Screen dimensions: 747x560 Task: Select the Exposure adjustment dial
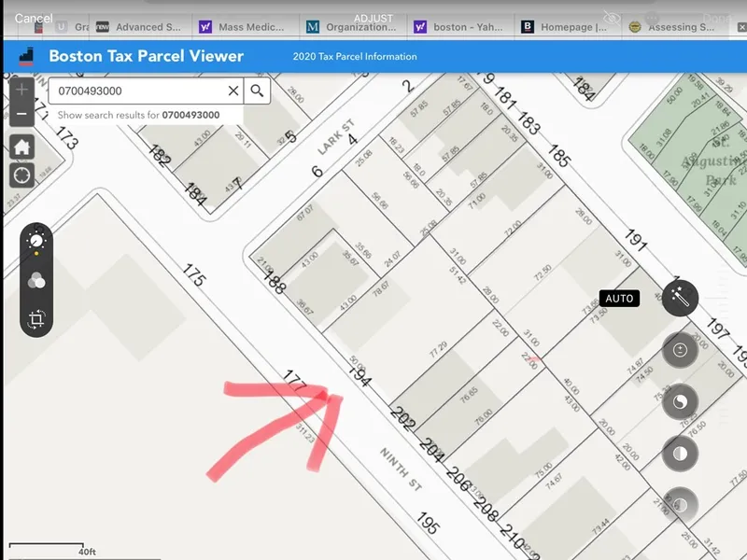pos(680,350)
